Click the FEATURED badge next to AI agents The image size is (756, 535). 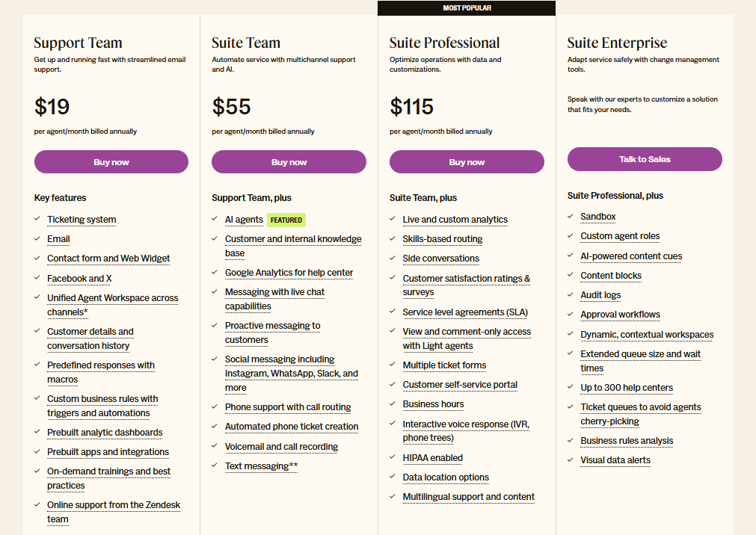(285, 220)
